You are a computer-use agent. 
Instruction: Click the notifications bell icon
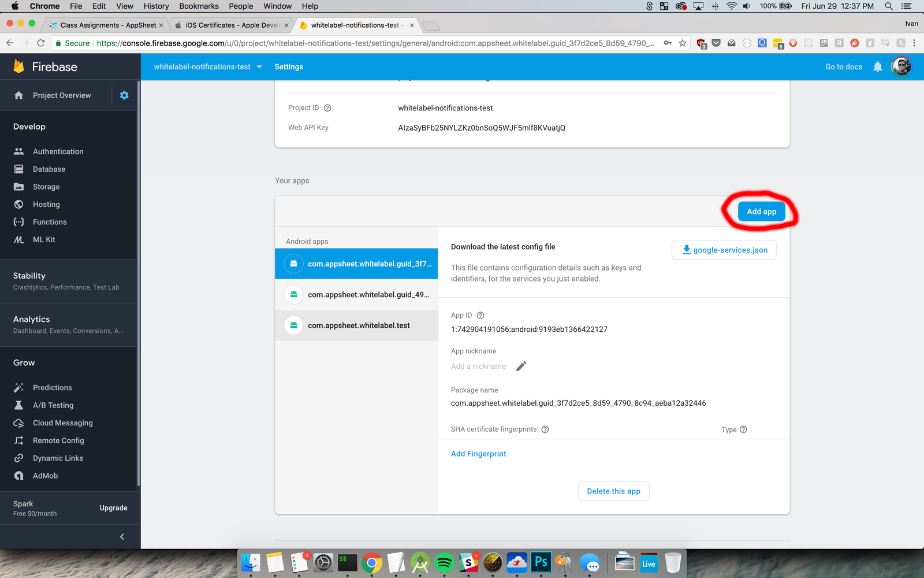pos(878,66)
